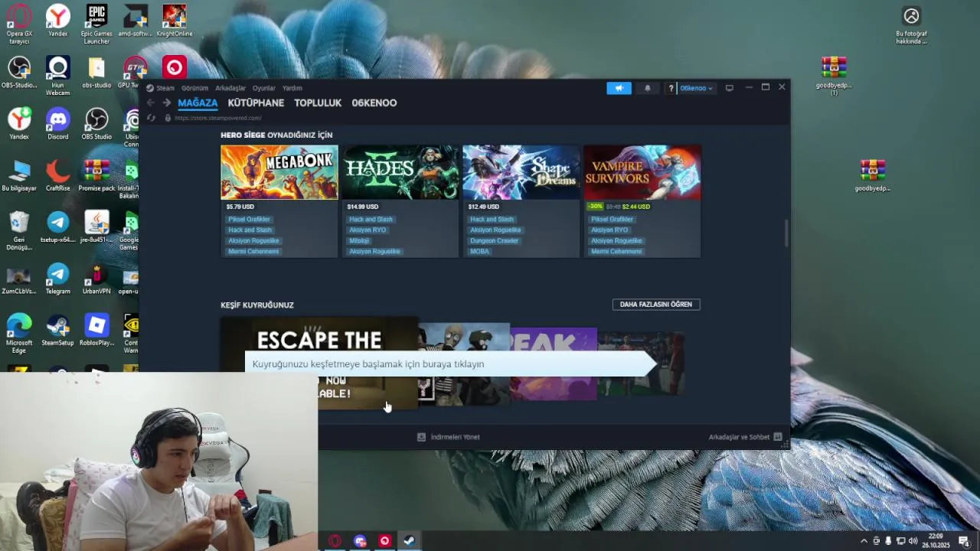
Task: Click the discovery queue start banner
Action: [451, 364]
